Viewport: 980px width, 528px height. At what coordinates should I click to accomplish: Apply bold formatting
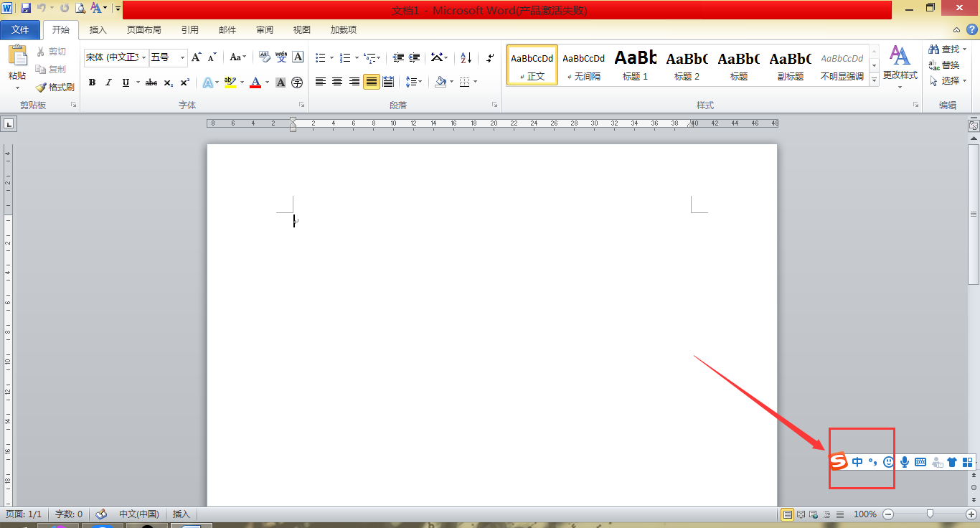pos(92,82)
